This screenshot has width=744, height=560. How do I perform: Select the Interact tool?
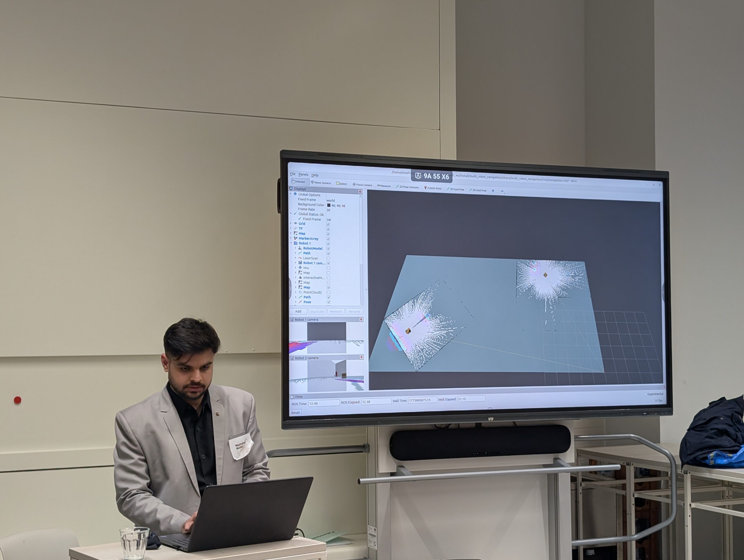point(298,182)
